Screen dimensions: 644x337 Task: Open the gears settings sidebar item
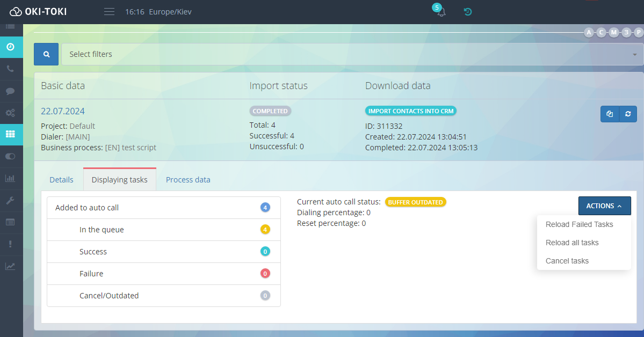(10, 113)
